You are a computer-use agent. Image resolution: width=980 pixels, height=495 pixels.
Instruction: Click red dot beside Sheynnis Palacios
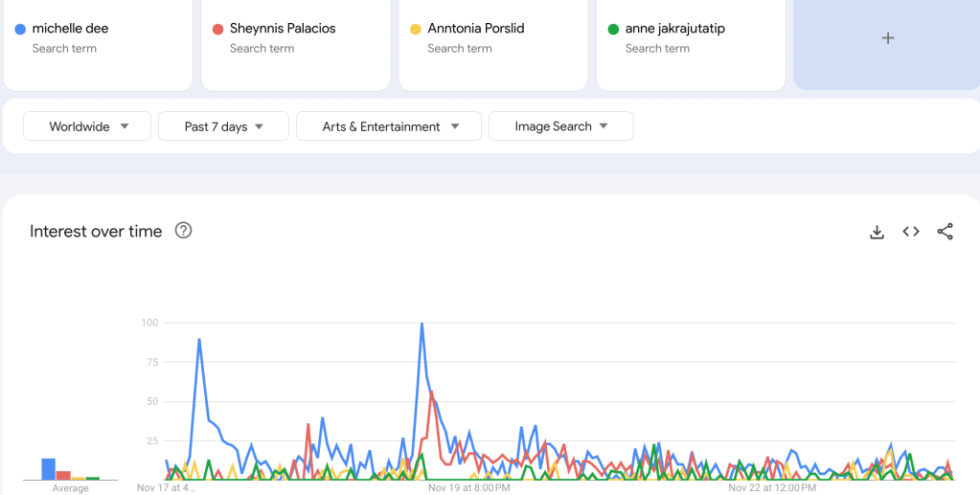217,29
